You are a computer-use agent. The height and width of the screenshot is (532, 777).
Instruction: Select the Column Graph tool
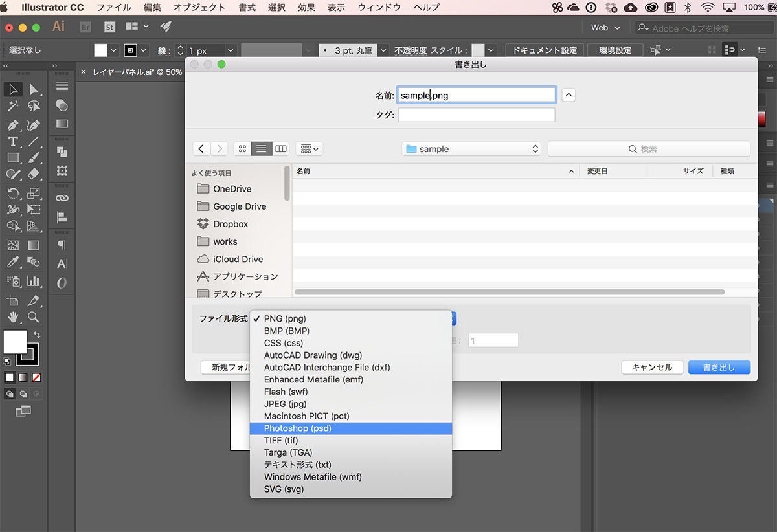tap(34, 281)
